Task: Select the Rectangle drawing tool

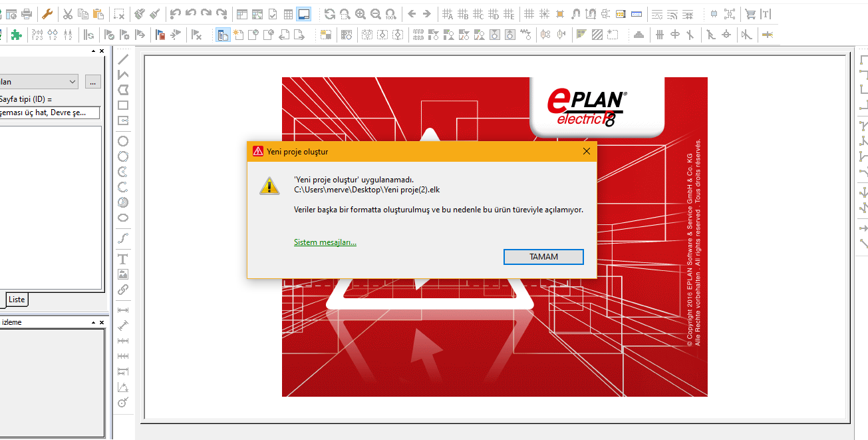Action: 123,105
